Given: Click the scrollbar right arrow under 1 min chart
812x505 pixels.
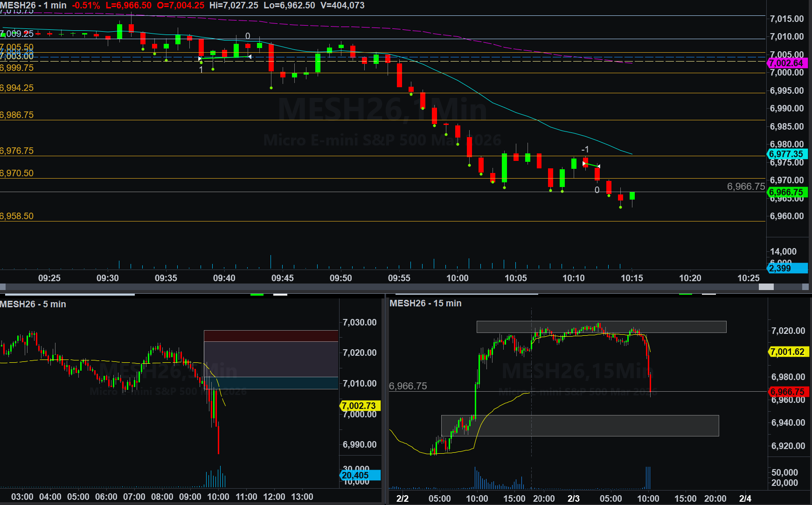Looking at the screenshot, I should [x=805, y=287].
